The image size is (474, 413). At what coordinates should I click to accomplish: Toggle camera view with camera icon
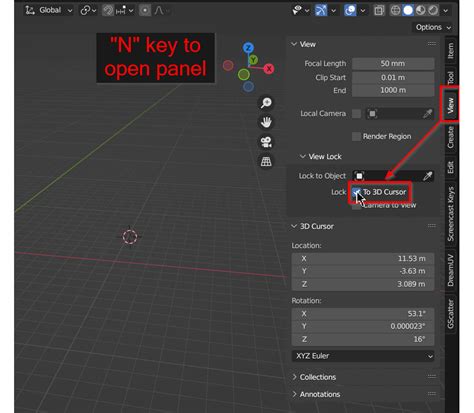[266, 142]
